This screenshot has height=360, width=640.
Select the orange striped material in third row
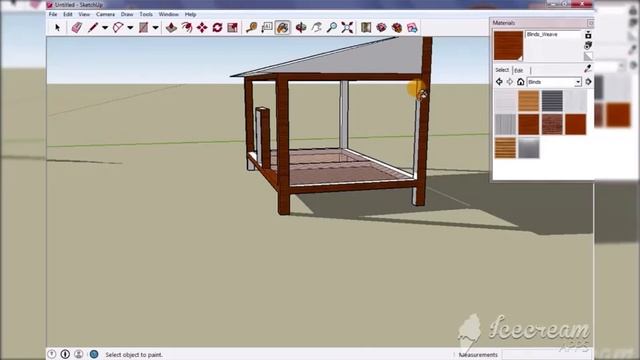tap(505, 147)
